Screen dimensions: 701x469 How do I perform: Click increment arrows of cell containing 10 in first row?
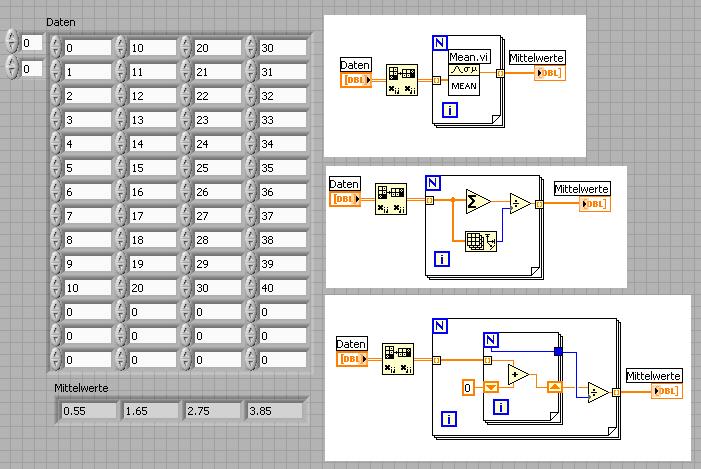click(x=120, y=47)
